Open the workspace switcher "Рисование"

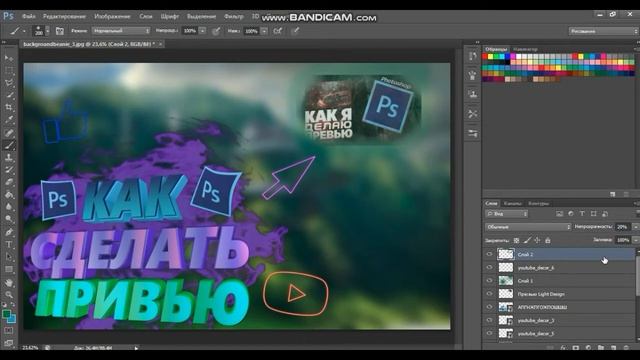(x=603, y=31)
